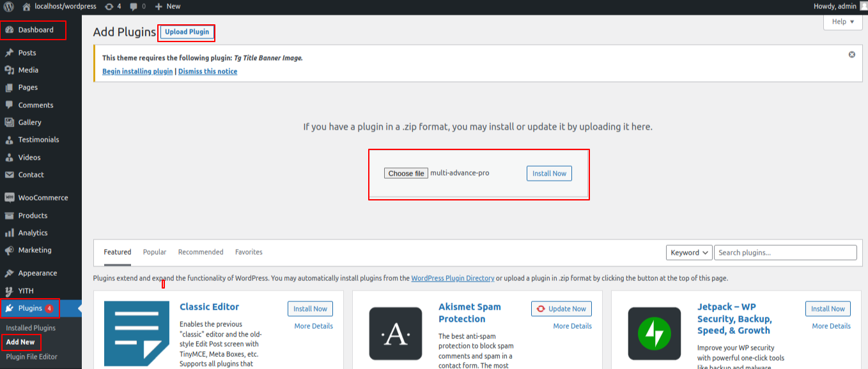Click Install Now beside the chosen file
The width and height of the screenshot is (868, 369).
[x=549, y=174]
